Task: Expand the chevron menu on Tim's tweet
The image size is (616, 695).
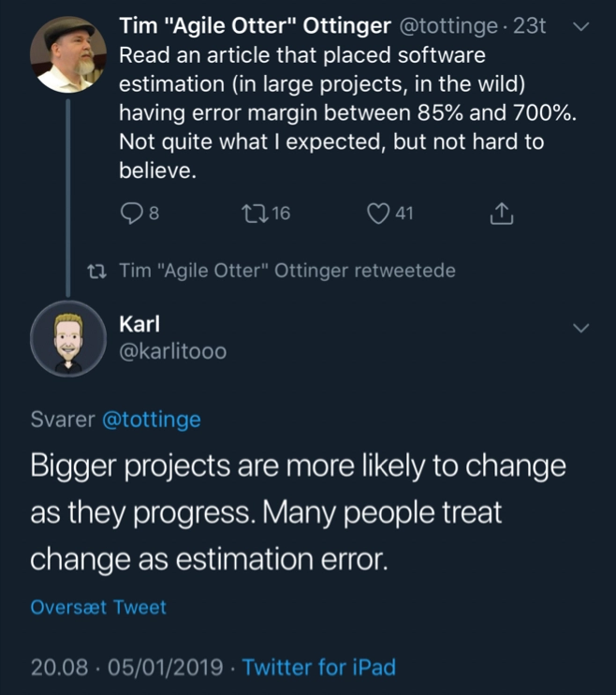Action: click(x=581, y=26)
